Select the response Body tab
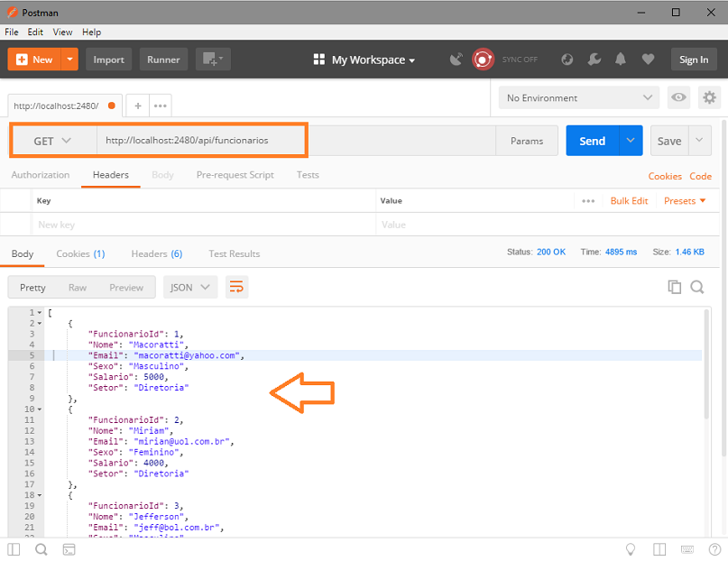The height and width of the screenshot is (561, 728). (x=23, y=253)
